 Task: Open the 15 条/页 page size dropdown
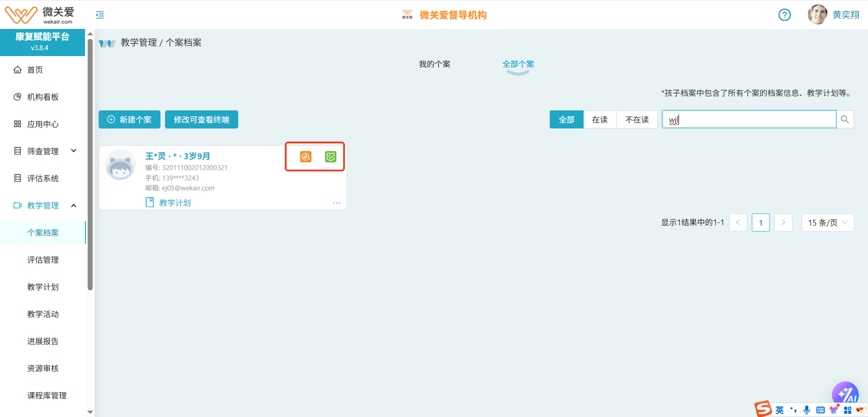click(x=827, y=223)
